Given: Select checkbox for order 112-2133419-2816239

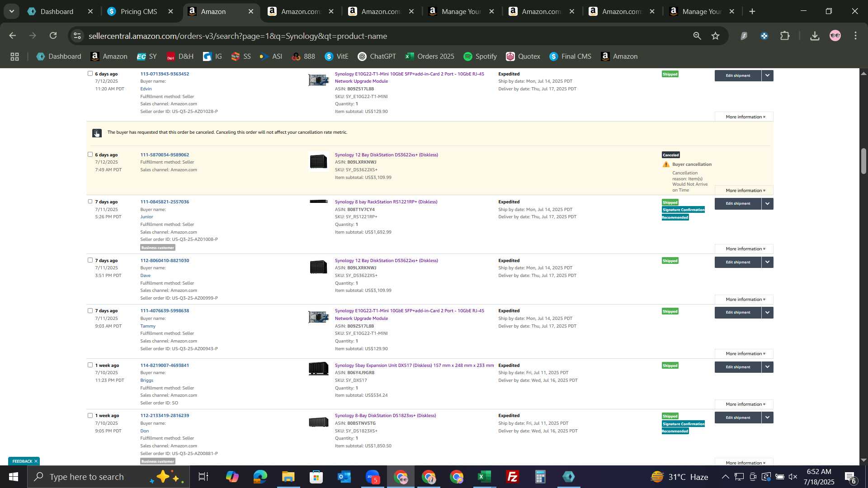Looking at the screenshot, I should tap(90, 415).
